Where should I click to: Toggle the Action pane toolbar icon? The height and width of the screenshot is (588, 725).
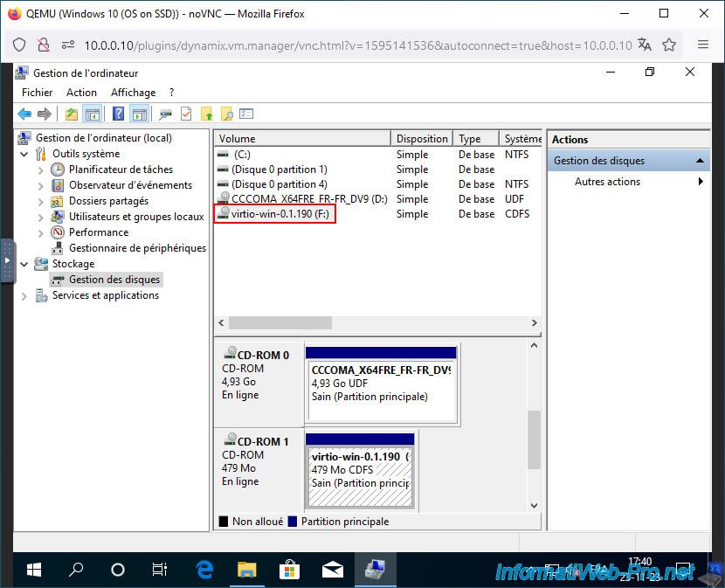click(139, 114)
